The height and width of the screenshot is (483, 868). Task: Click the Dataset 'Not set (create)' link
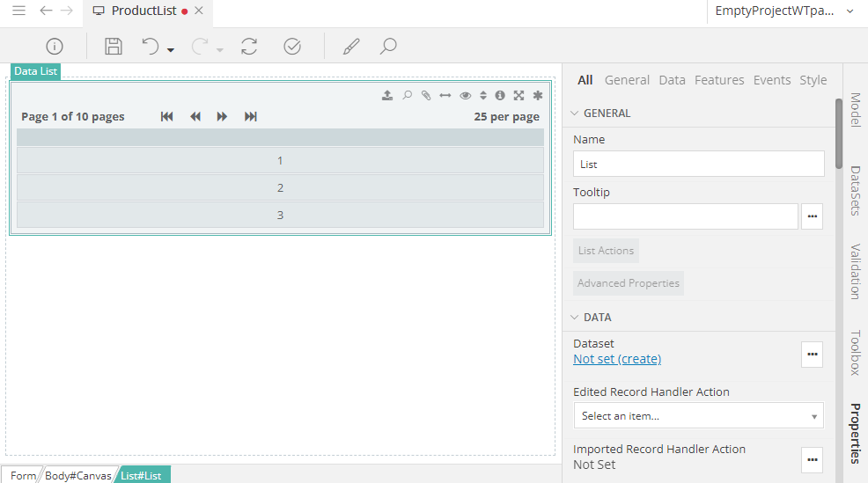pyautogui.click(x=616, y=359)
